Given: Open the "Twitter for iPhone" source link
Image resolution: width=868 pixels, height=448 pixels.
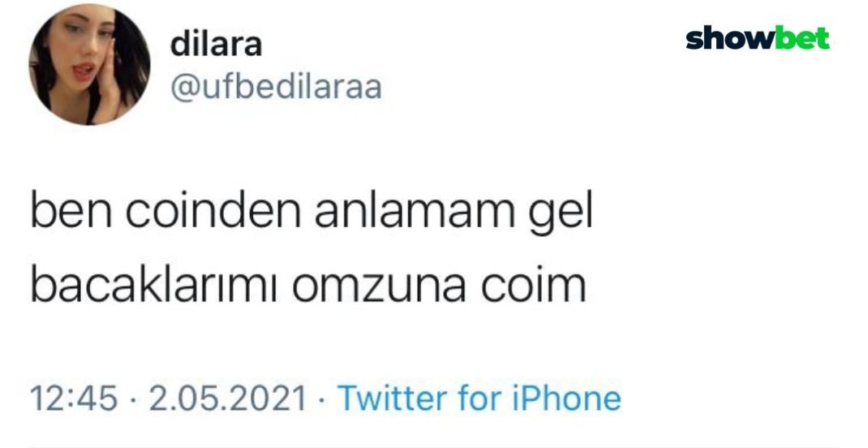Looking at the screenshot, I should click(479, 398).
